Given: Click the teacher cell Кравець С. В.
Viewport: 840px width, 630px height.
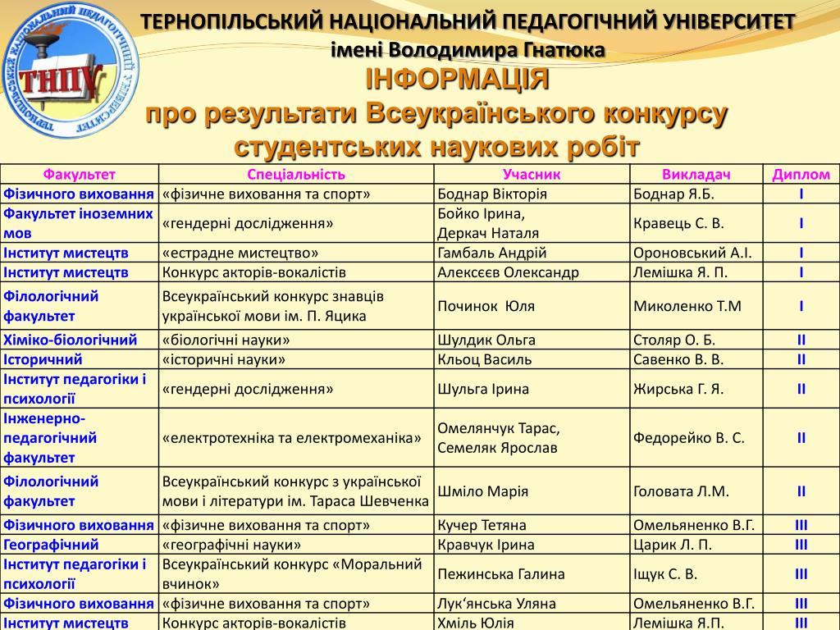Looking at the screenshot, I should pyautogui.click(x=696, y=223).
